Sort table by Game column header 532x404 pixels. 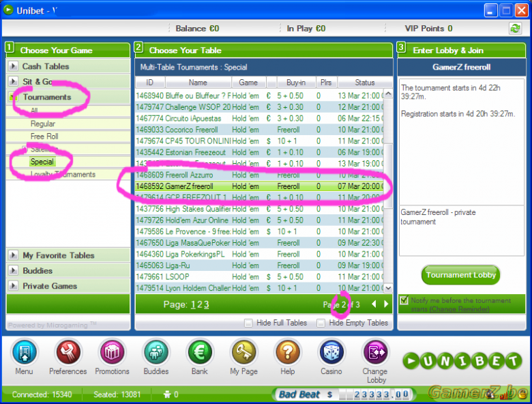pyautogui.click(x=248, y=83)
